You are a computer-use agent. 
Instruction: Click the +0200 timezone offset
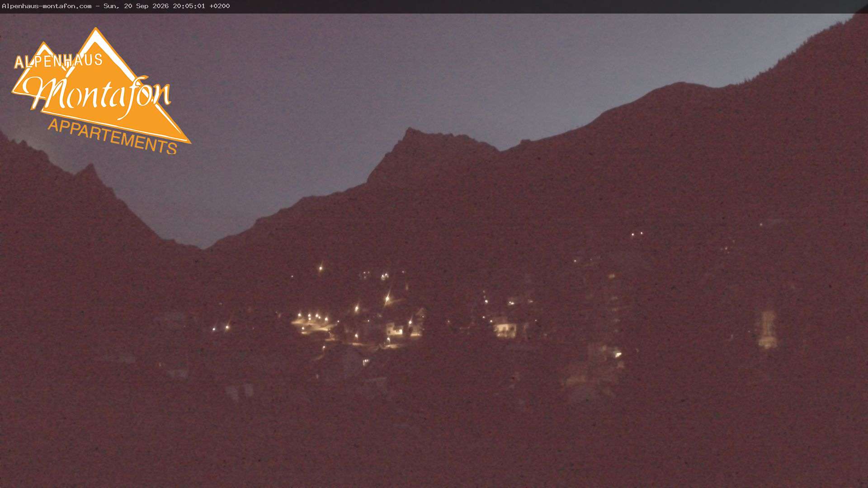tap(220, 6)
